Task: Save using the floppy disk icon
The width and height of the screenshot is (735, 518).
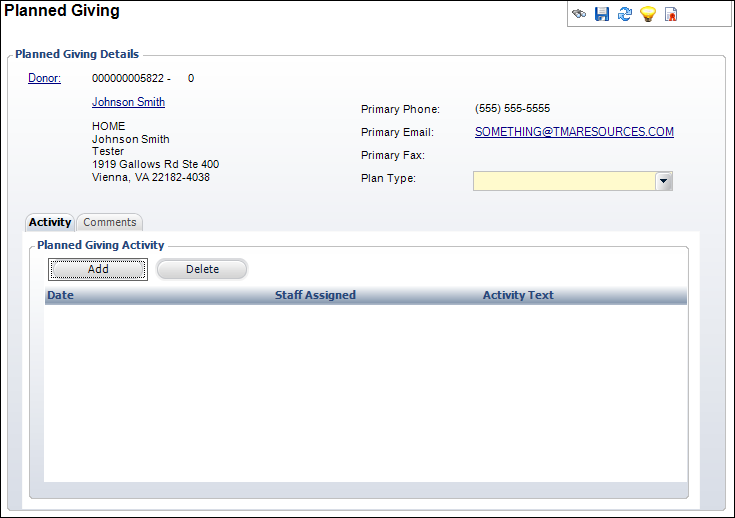Action: tap(602, 14)
